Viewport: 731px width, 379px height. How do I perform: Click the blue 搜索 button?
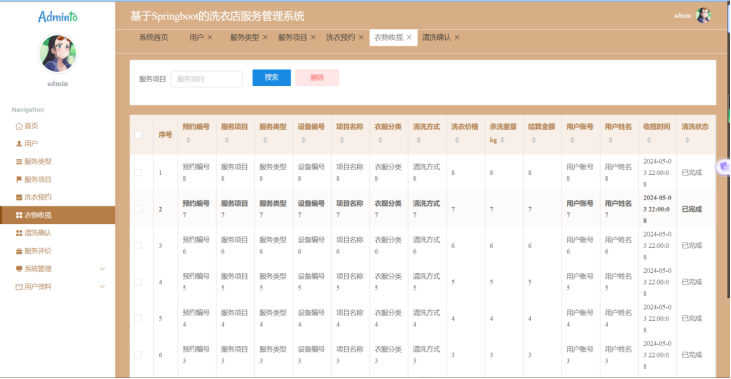(x=271, y=77)
